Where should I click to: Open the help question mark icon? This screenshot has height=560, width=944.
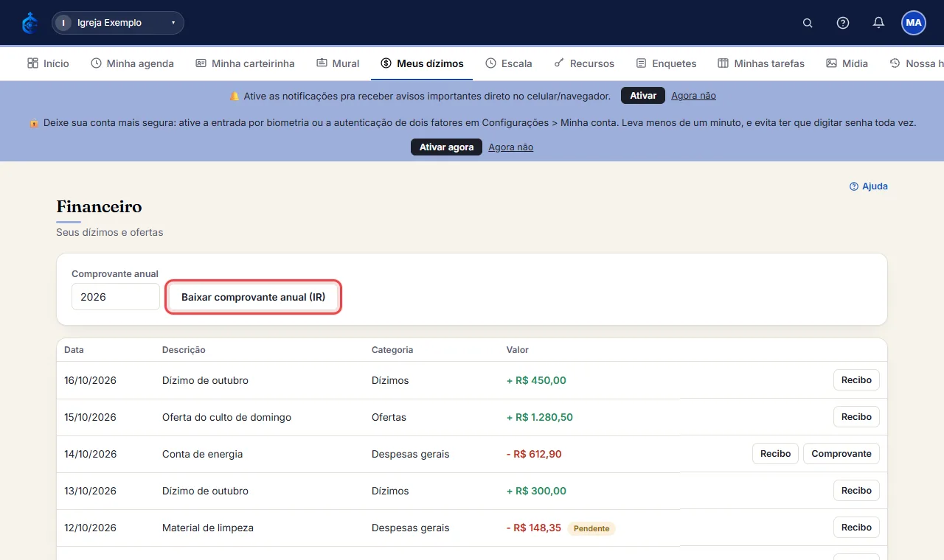coord(843,23)
